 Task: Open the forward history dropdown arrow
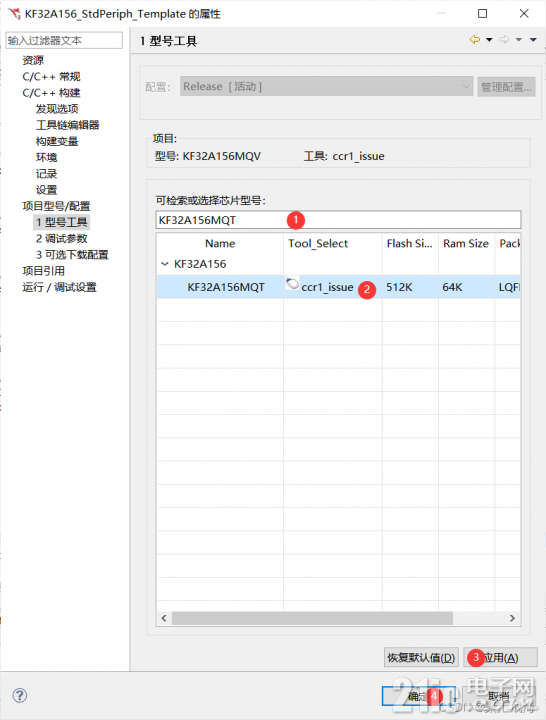(x=518, y=40)
